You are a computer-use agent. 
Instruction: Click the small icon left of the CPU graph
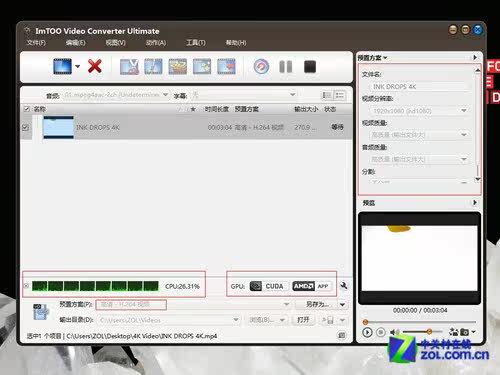click(x=26, y=286)
